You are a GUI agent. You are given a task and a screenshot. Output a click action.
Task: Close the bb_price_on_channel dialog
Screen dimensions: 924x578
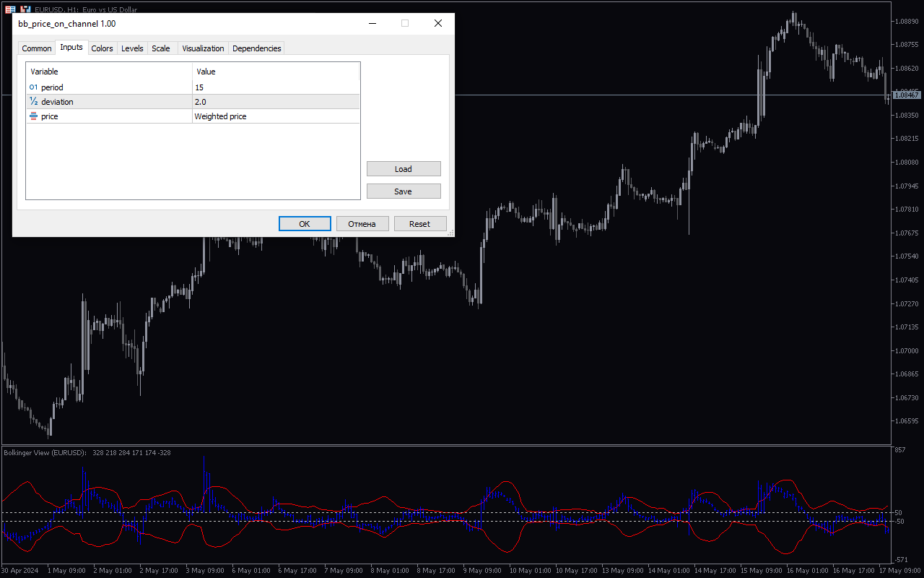point(438,23)
